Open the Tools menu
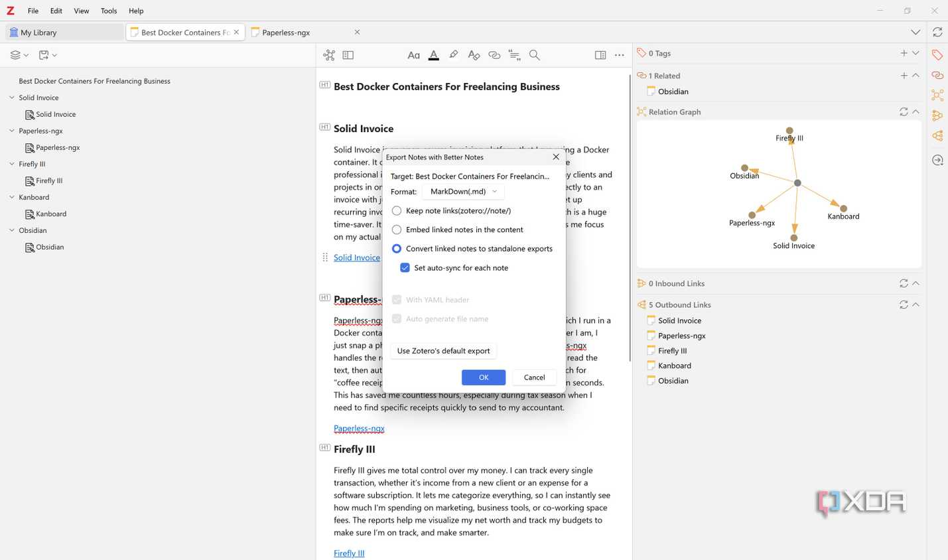 click(109, 11)
